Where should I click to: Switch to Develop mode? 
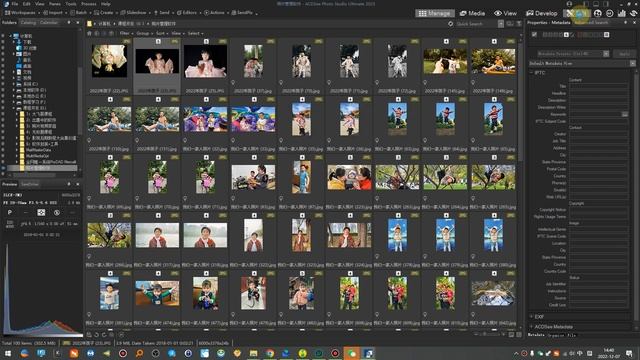541,13
